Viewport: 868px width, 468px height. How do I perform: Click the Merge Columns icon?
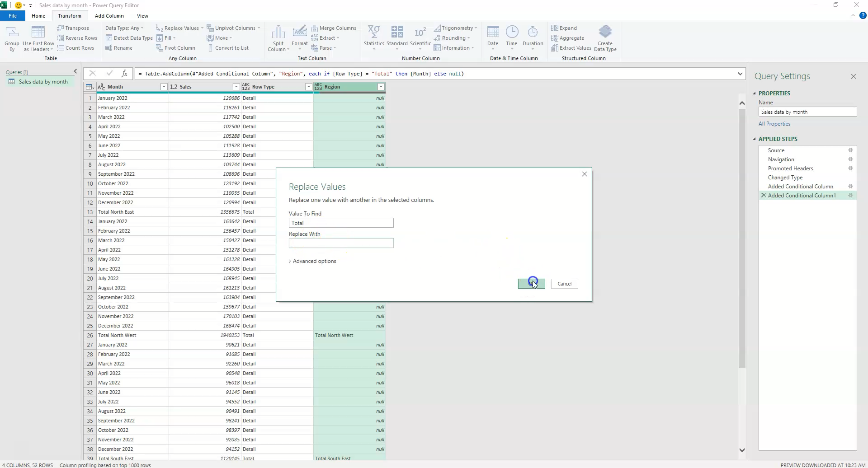(334, 28)
